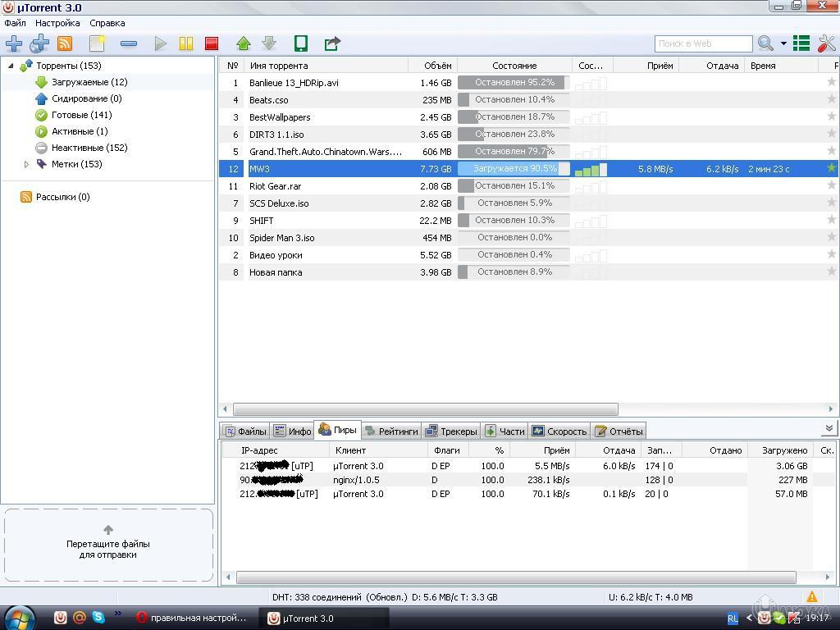Open the Настройка menu
840x630 pixels.
(x=57, y=23)
